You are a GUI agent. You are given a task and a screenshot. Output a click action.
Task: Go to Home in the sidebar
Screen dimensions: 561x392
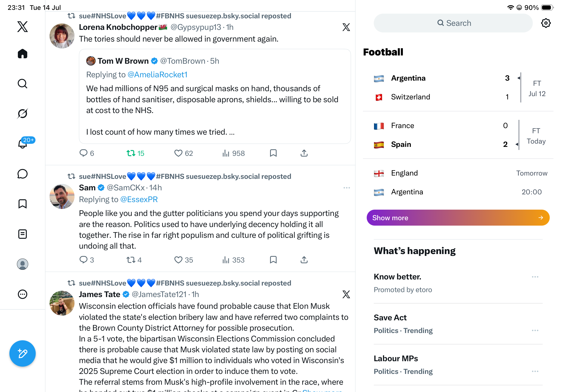coord(23,54)
